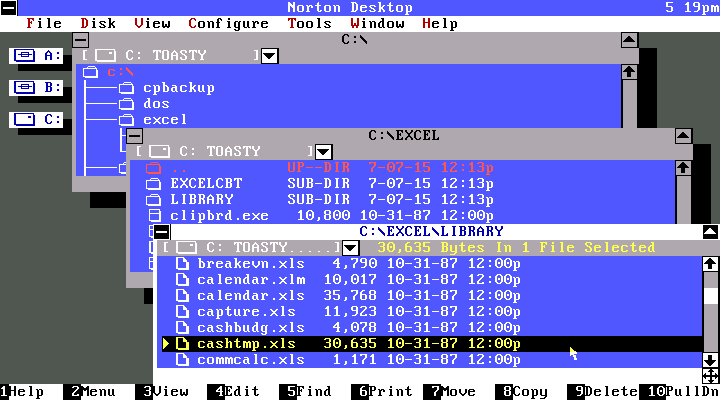This screenshot has width=720, height=400.
Task: Click scroll down arrow in LIBRARY file list
Action: pos(710,360)
